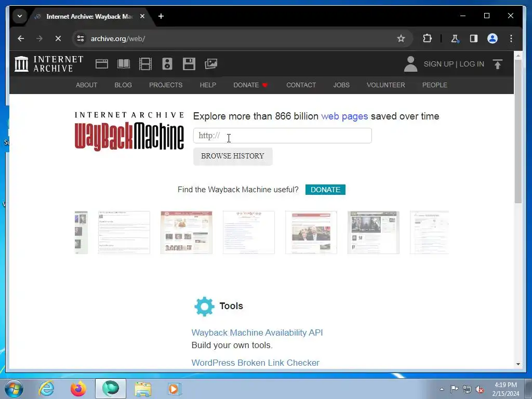Show hidden system tray icons
Screen dimensions: 532x399
pyautogui.click(x=442, y=389)
